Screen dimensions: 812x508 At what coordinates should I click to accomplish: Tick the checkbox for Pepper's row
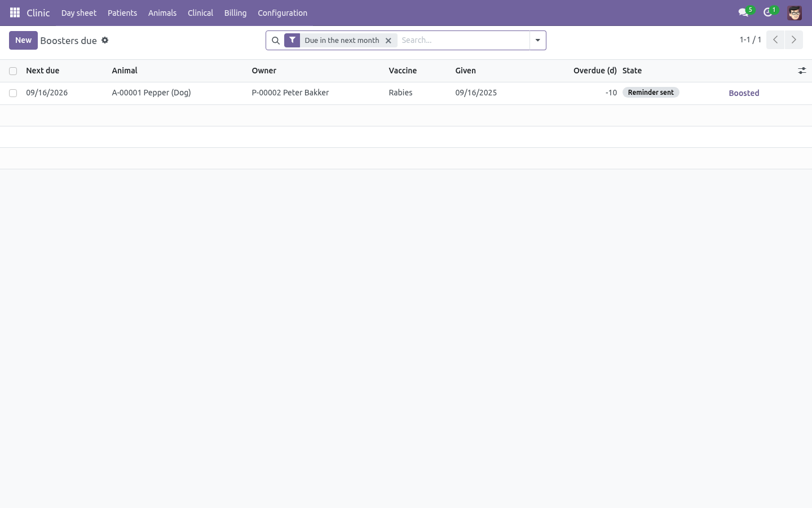click(x=13, y=93)
